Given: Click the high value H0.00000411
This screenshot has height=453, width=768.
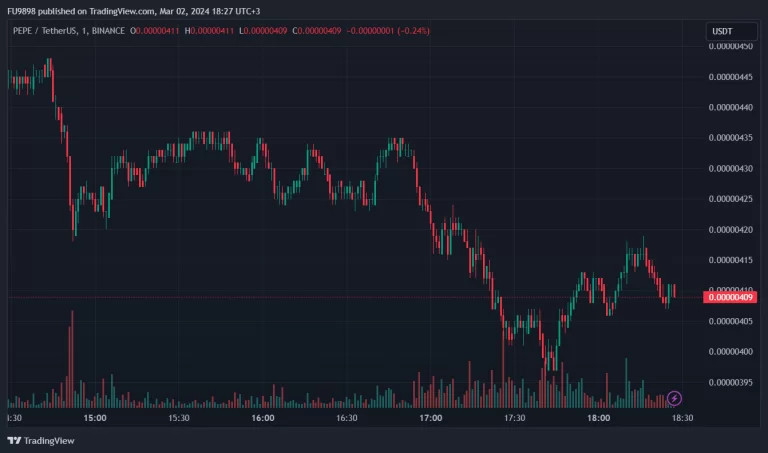Looking at the screenshot, I should pyautogui.click(x=209, y=31).
